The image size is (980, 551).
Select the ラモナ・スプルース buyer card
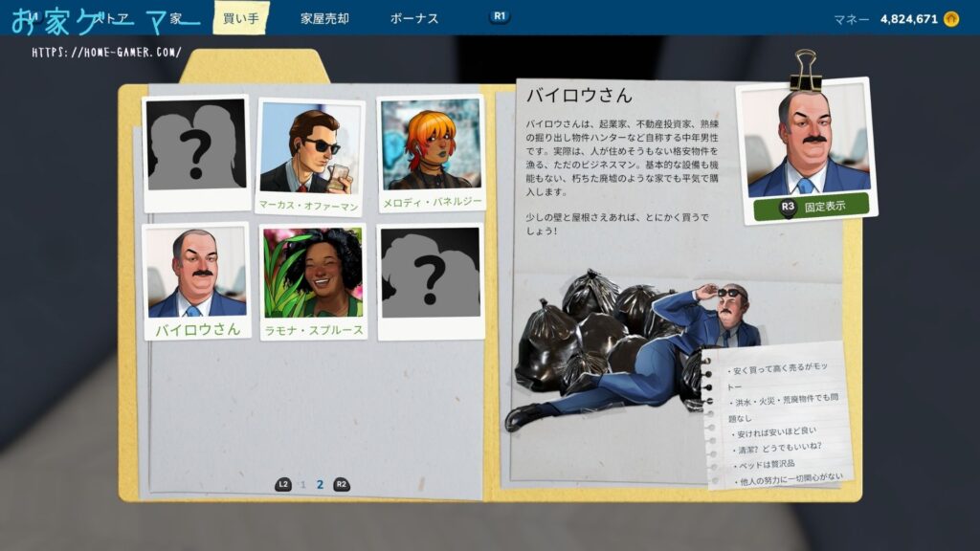coord(313,282)
